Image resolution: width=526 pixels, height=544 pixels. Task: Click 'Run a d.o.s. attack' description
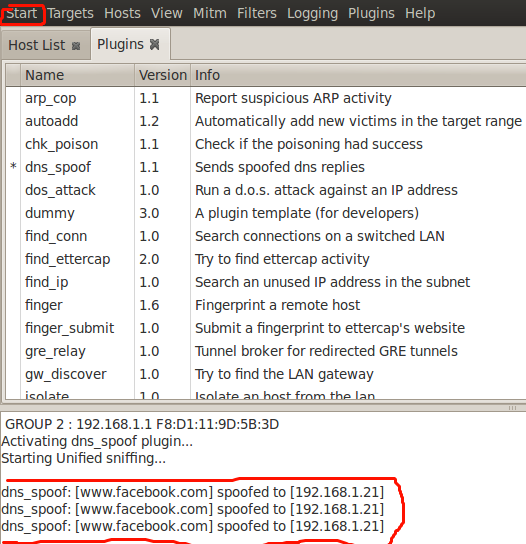[x=326, y=190]
